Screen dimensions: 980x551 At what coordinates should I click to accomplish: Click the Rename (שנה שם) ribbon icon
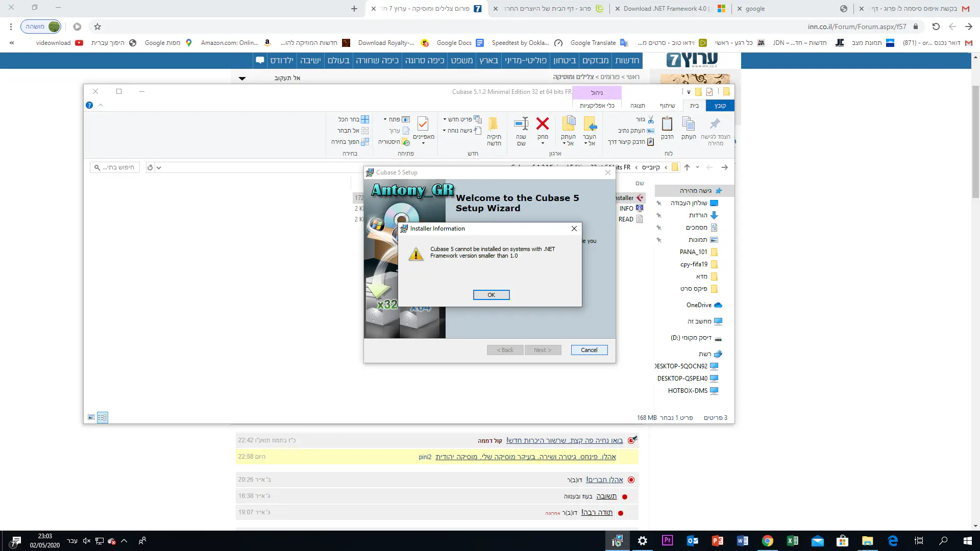521,124
